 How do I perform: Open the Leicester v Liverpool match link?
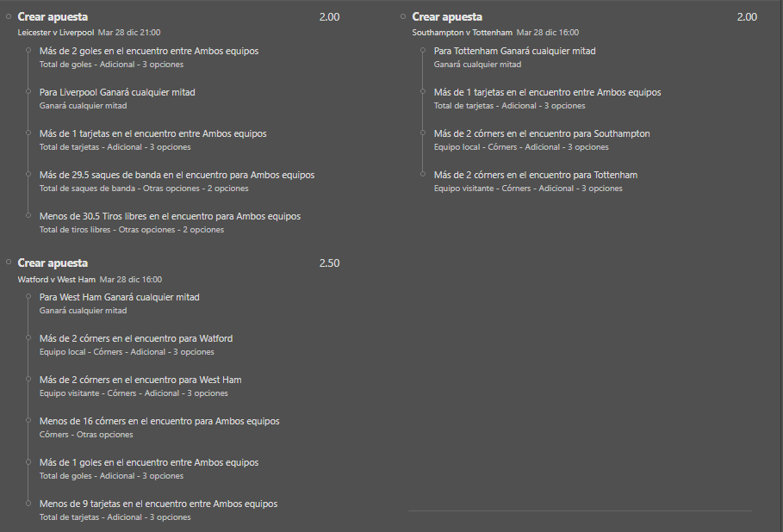coord(55,33)
